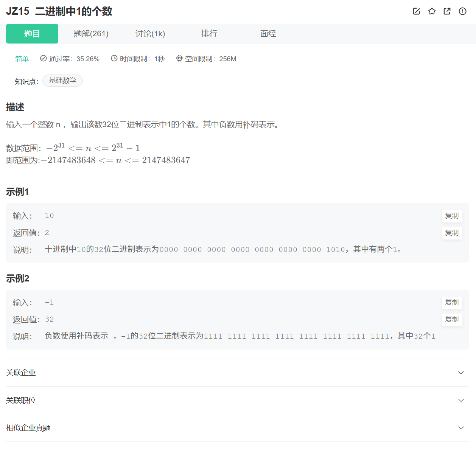
Task: Switch to 题解(261) tab
Action: tap(91, 34)
